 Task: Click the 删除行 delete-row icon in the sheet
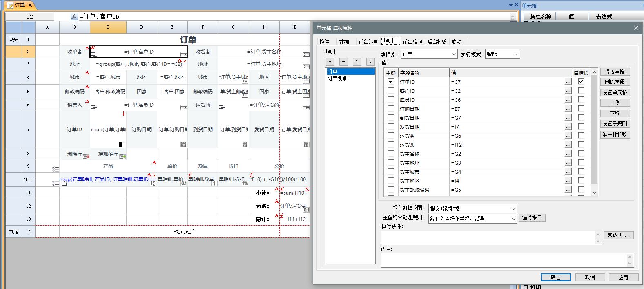[x=86, y=157]
